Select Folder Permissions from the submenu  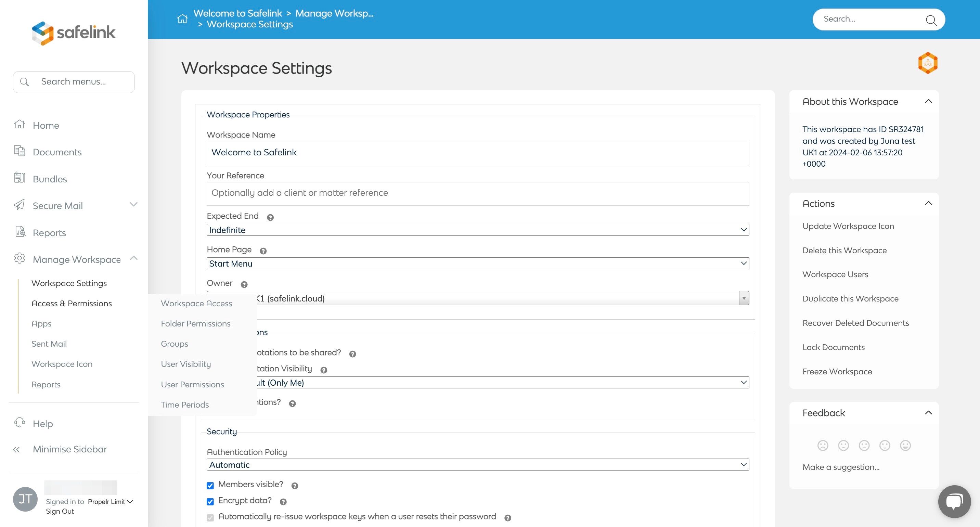[195, 323]
